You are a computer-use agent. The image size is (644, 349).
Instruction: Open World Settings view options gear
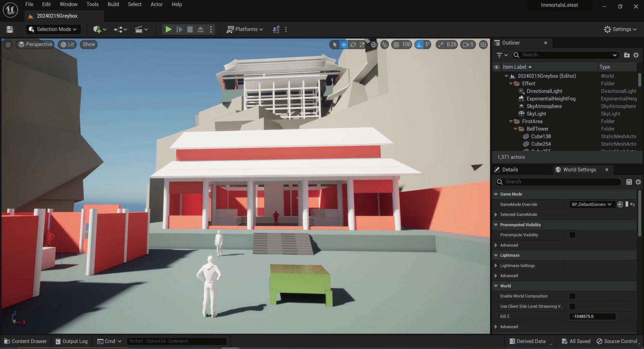(x=638, y=182)
